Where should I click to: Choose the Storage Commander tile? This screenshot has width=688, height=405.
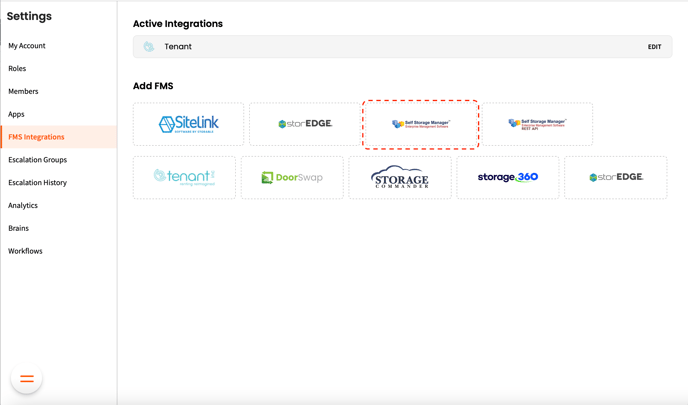[400, 177]
